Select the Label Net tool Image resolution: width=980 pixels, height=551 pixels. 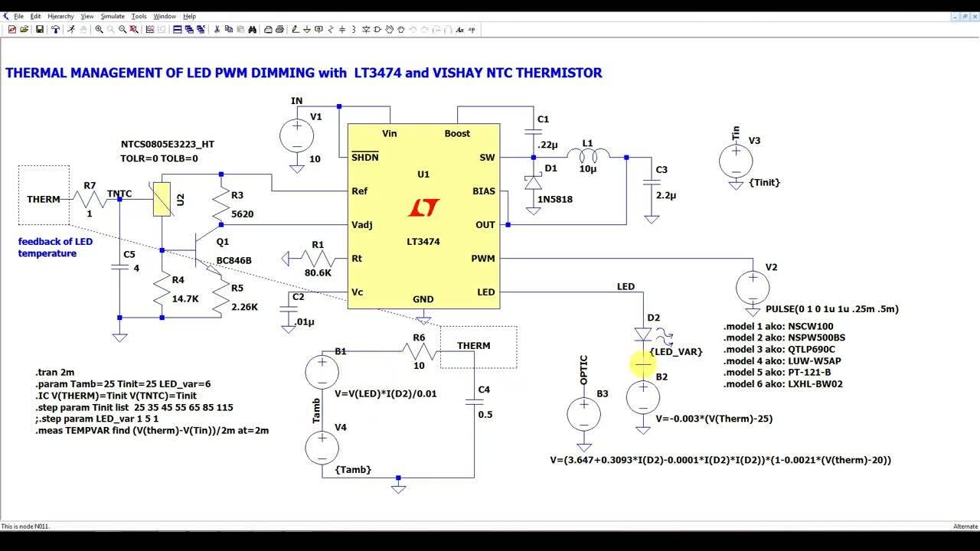pyautogui.click(x=318, y=30)
